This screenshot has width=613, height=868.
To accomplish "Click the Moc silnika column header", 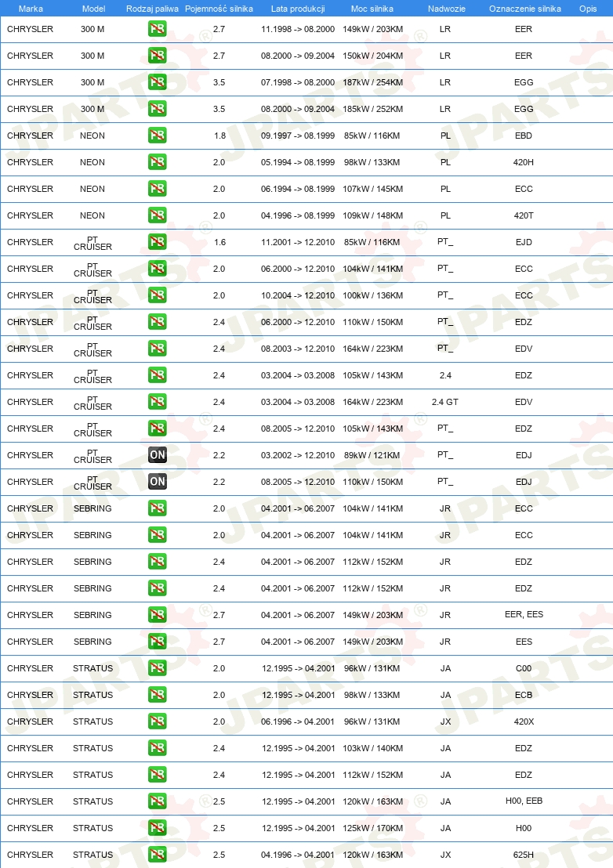I will coord(372,9).
